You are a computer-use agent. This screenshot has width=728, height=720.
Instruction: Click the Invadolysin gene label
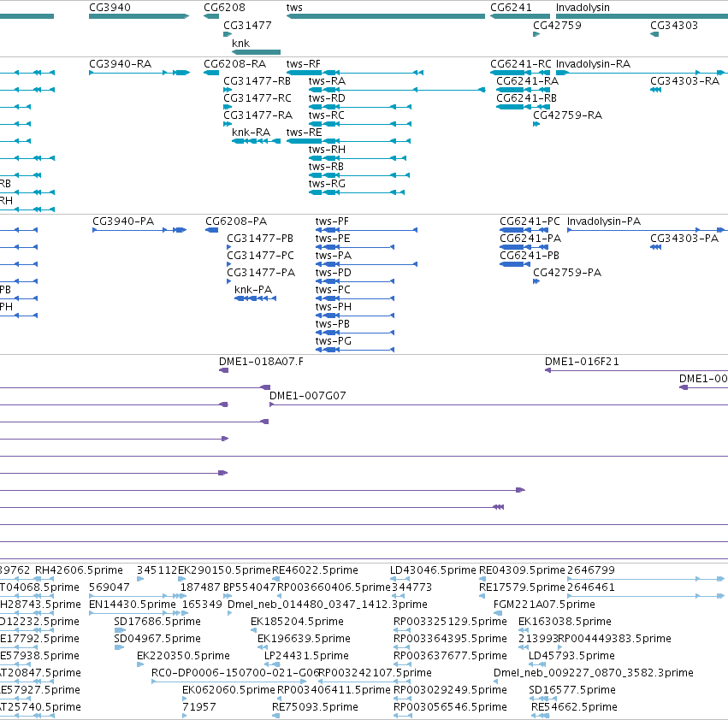pyautogui.click(x=583, y=8)
